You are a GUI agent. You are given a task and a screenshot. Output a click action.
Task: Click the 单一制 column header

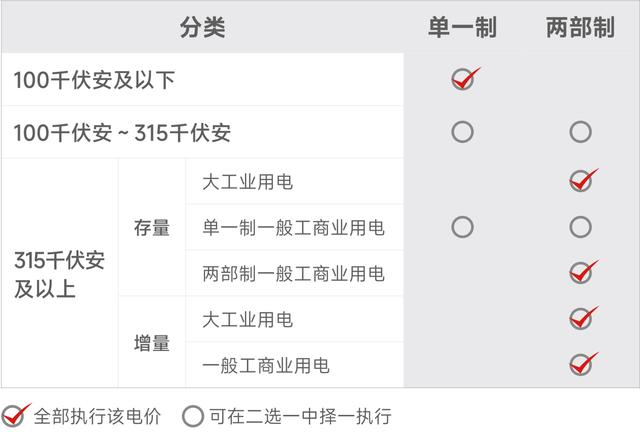coord(462,27)
